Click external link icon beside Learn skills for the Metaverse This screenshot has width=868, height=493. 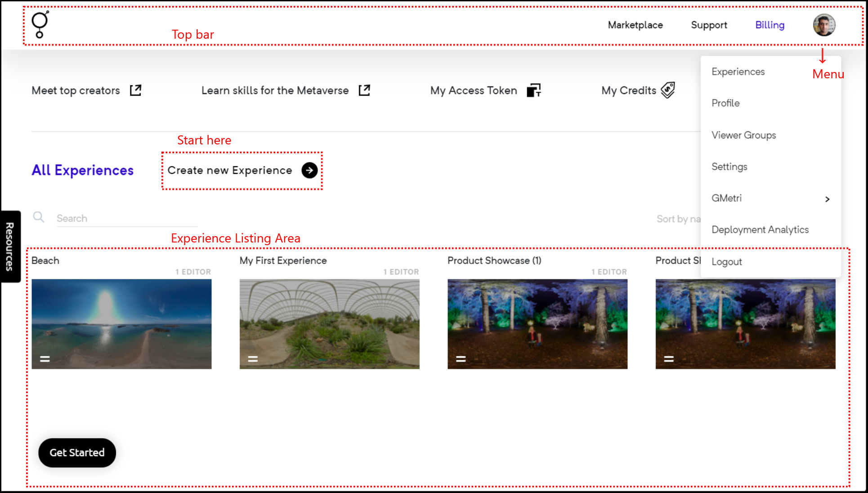coord(364,90)
